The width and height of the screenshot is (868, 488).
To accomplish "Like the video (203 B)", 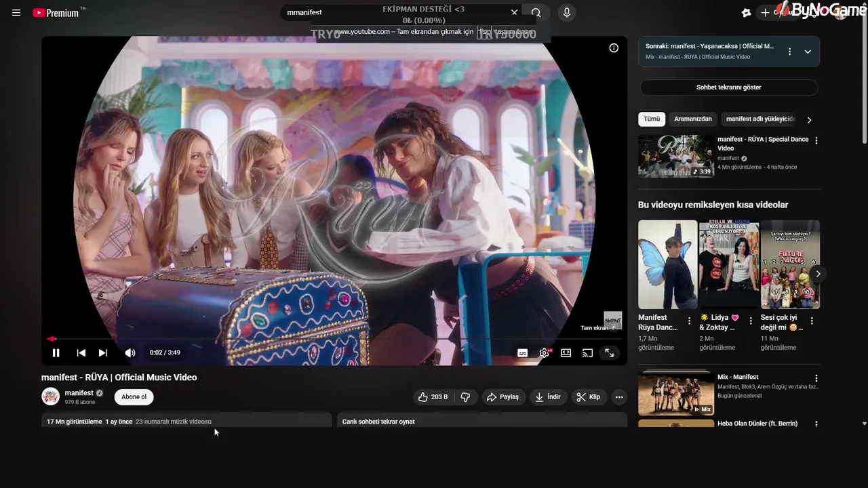I will click(433, 396).
